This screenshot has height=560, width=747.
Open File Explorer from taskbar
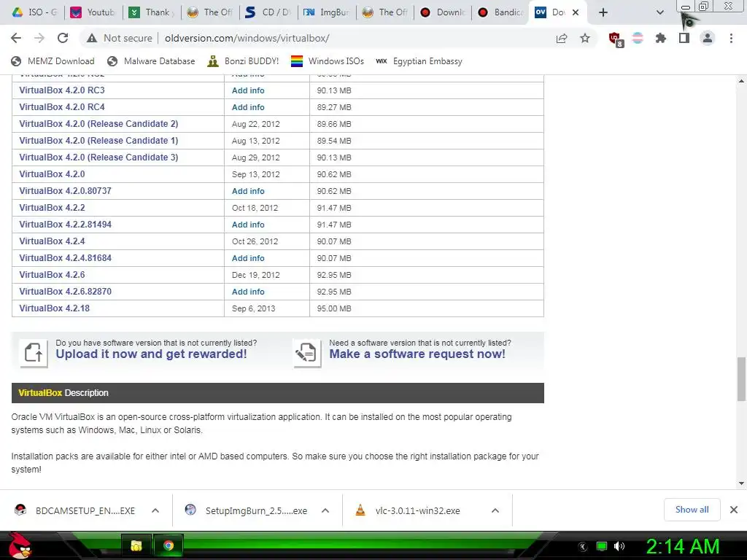coord(136,545)
